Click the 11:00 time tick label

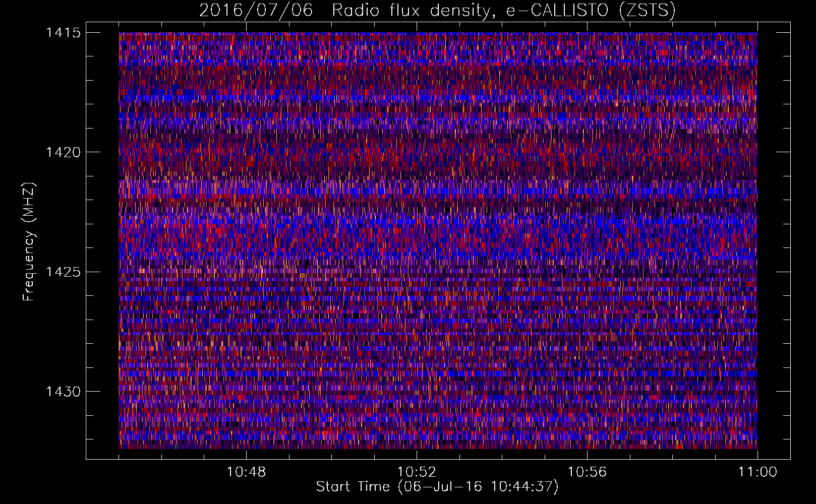click(757, 472)
